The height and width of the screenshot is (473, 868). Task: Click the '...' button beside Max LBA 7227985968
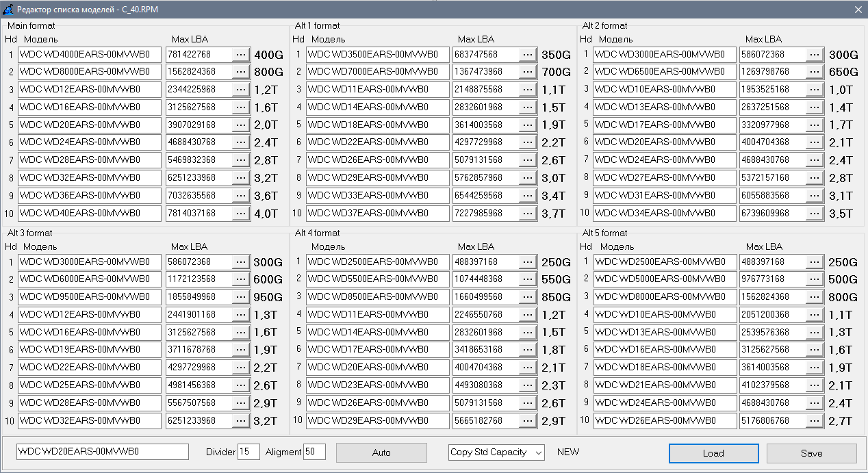click(x=528, y=214)
